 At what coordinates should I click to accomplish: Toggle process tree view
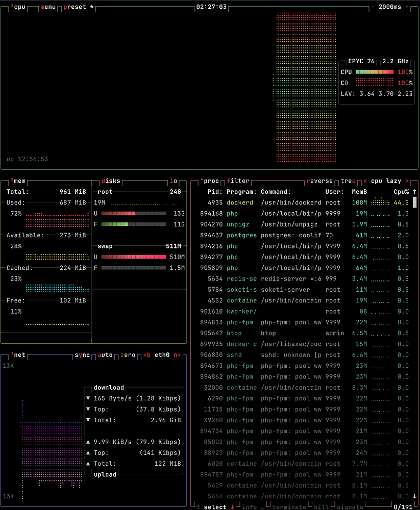348,181
